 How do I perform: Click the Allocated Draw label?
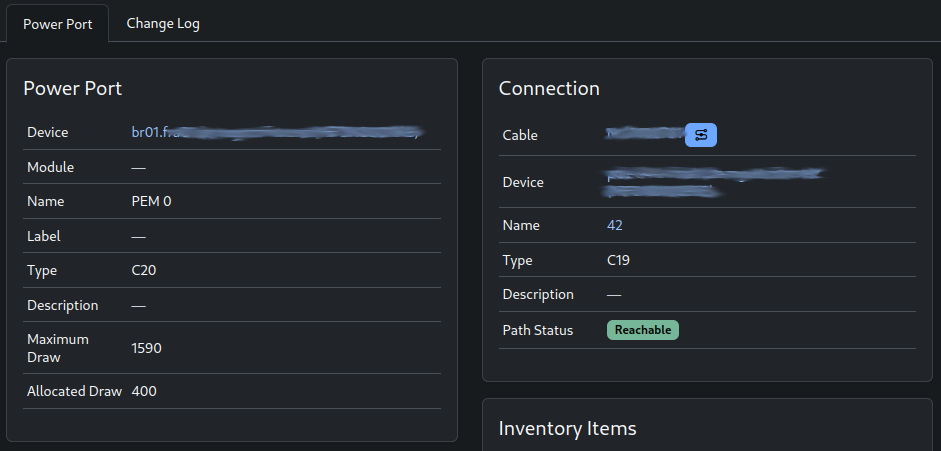tap(74, 391)
